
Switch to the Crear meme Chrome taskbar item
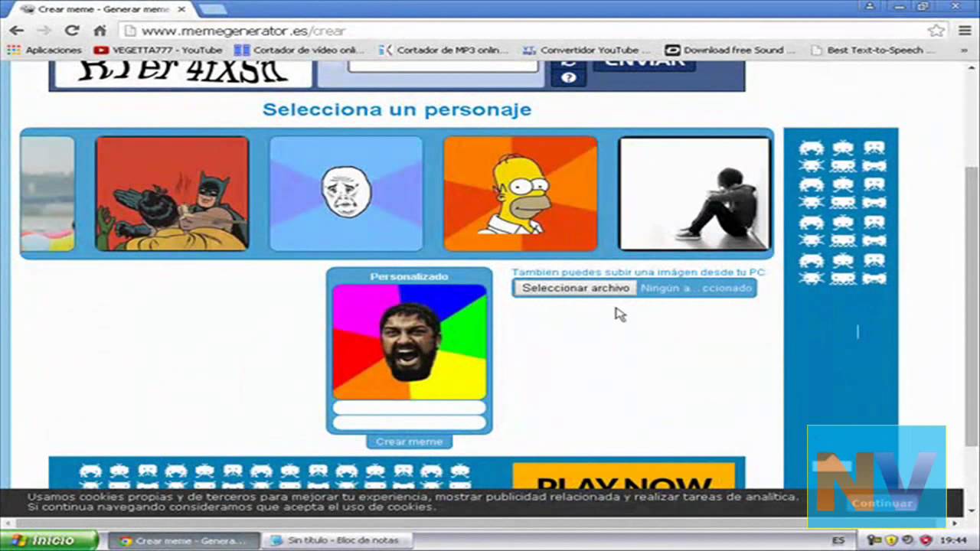184,540
